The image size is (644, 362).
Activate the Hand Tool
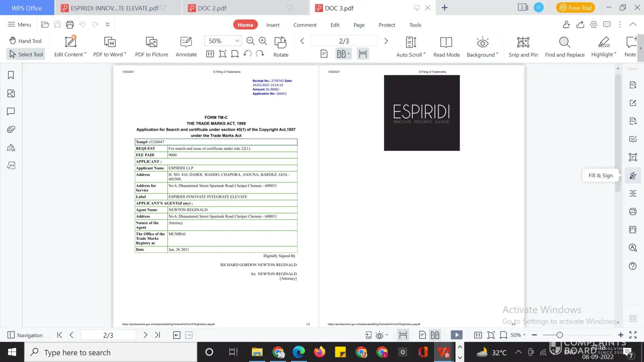(x=25, y=41)
